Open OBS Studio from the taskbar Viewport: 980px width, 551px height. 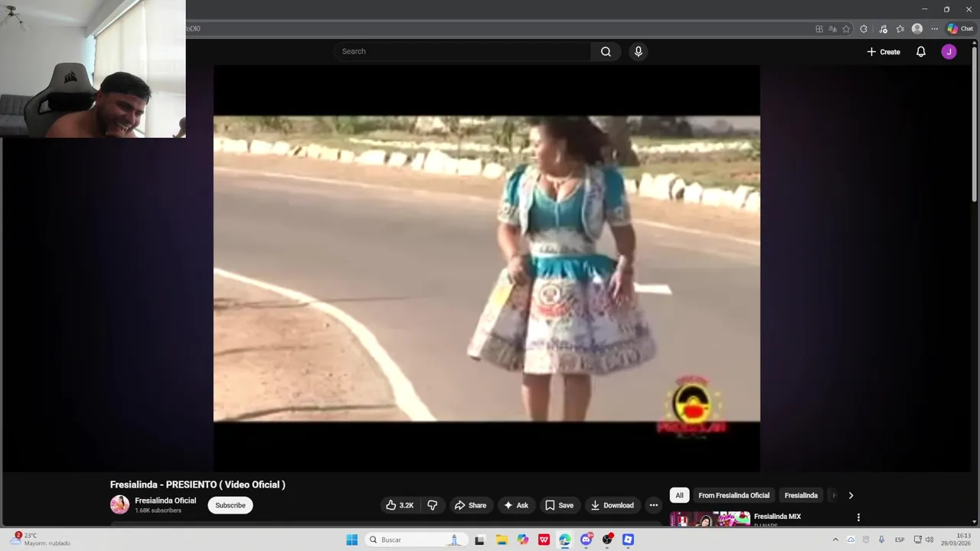click(x=607, y=540)
